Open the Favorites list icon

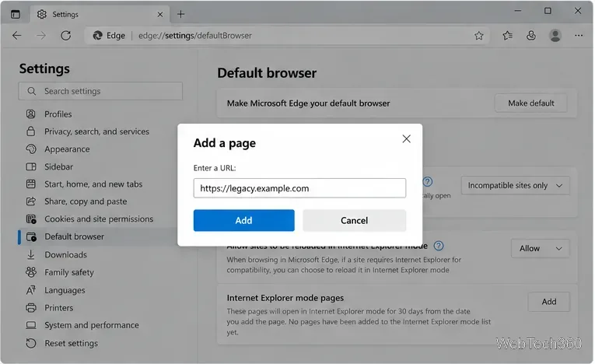point(507,36)
